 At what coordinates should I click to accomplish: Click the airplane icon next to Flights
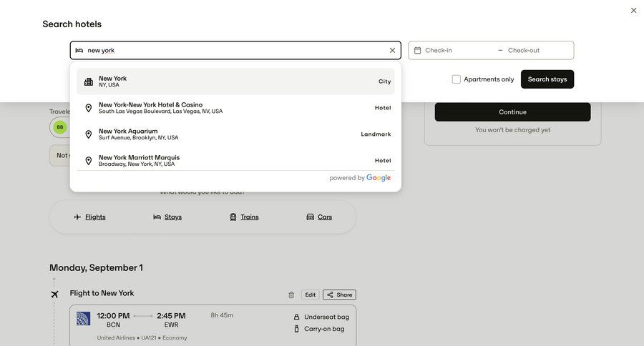pyautogui.click(x=77, y=217)
